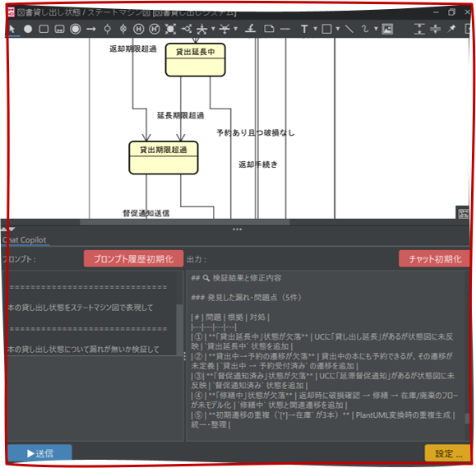476x468 pixels.
Task: Select the ステートマシン図で表現して prompt history entry
Action: pyautogui.click(x=80, y=308)
